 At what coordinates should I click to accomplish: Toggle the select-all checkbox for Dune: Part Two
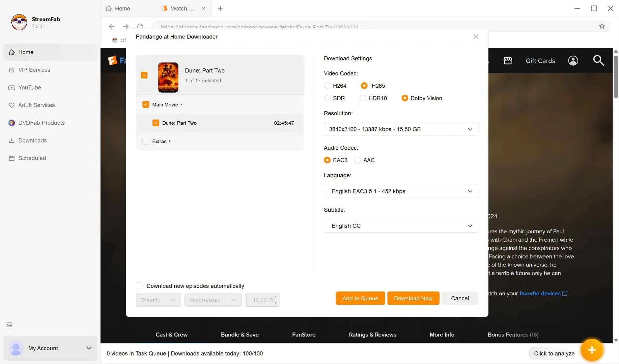pyautogui.click(x=144, y=75)
